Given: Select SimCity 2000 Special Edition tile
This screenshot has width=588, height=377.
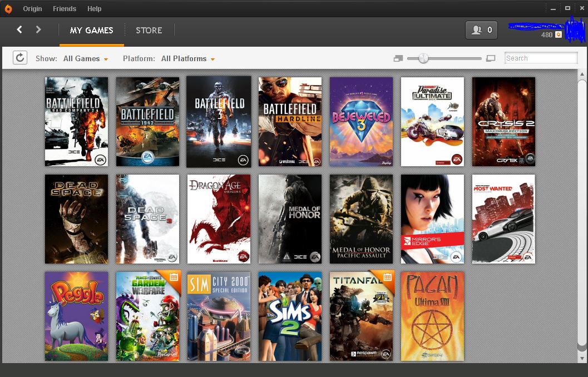Looking at the screenshot, I should [x=219, y=316].
